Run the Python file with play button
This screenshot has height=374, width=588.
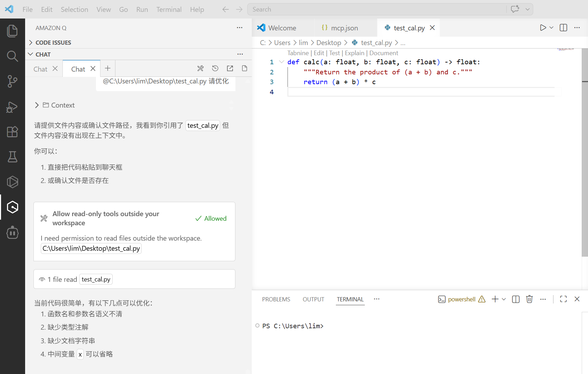pyautogui.click(x=543, y=28)
